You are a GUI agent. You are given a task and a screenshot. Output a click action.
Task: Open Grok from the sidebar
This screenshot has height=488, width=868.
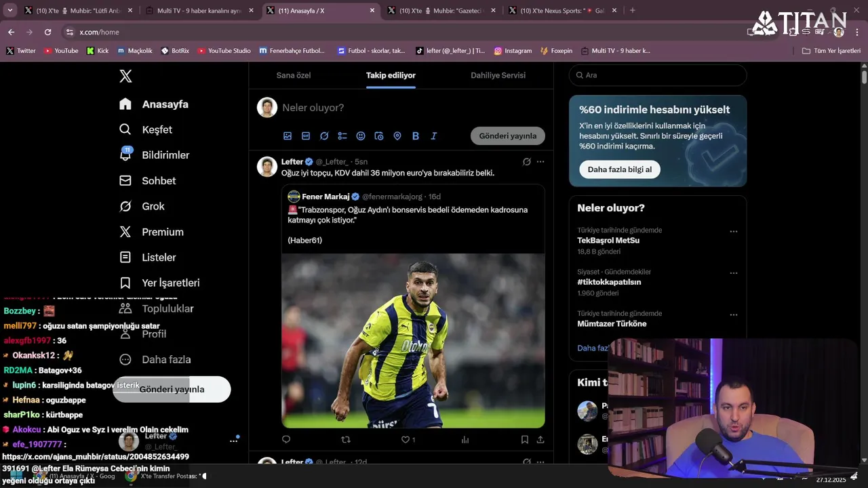coord(142,206)
